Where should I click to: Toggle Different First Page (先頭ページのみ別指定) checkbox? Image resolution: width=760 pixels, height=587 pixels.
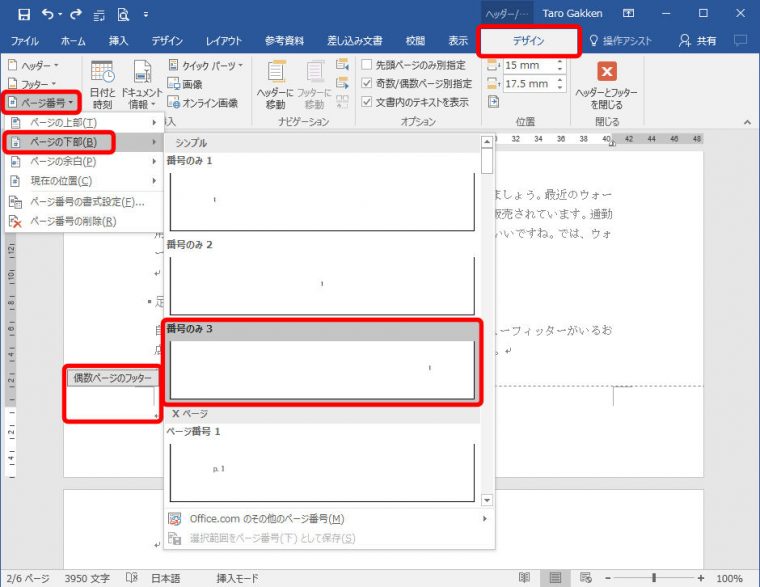pyautogui.click(x=367, y=64)
